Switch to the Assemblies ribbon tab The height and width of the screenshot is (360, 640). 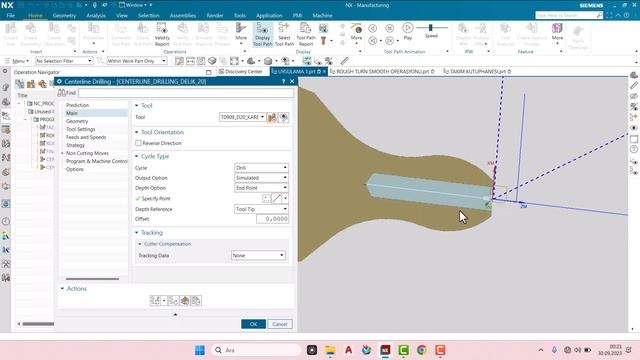(183, 16)
